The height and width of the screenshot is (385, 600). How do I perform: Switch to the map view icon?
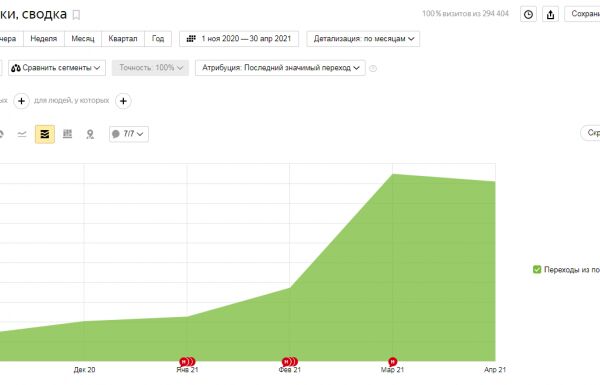point(90,134)
